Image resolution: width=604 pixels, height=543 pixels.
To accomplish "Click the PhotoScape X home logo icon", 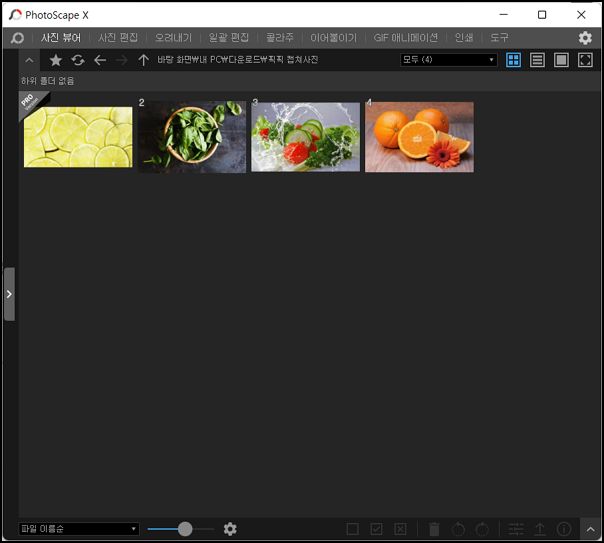I will (17, 38).
